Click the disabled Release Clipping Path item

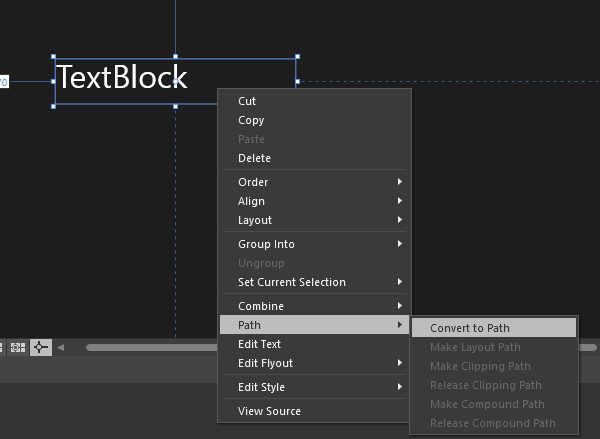point(494,385)
